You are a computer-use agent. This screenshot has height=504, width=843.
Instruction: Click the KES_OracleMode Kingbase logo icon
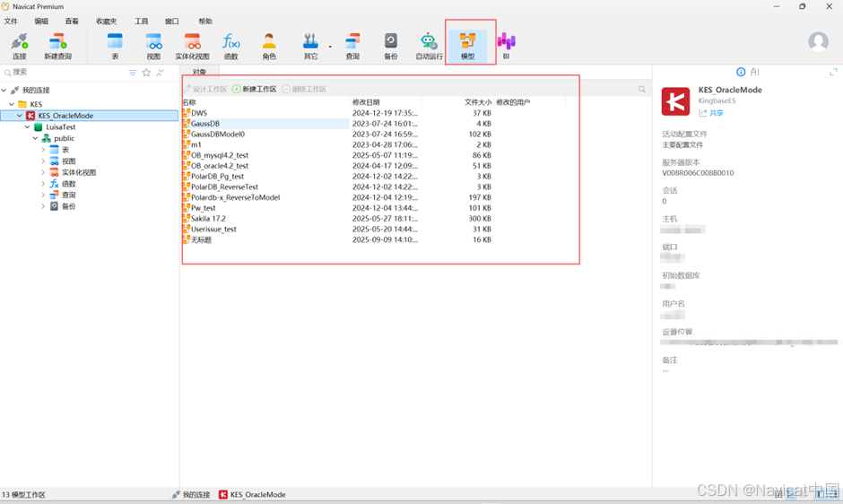pos(676,101)
